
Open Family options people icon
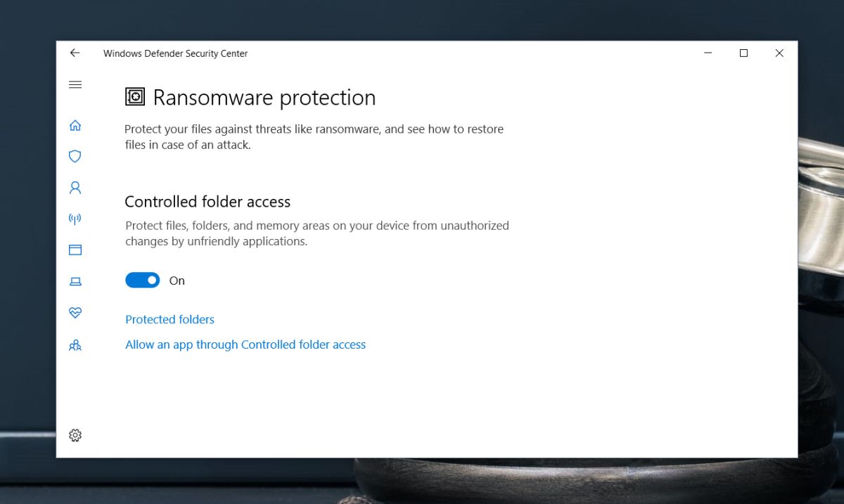[75, 345]
